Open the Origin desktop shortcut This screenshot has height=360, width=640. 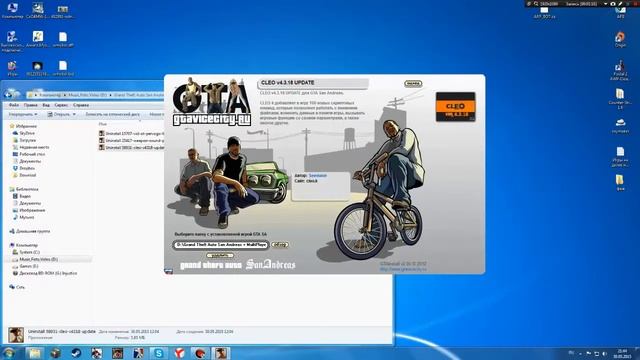(620, 39)
